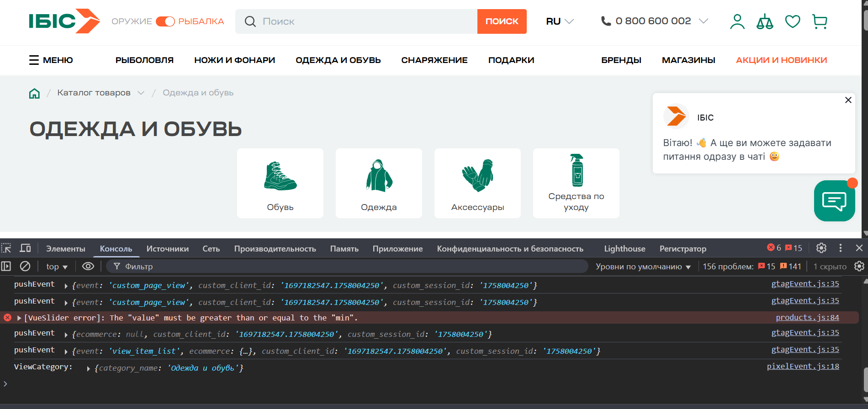Open the product comparison scales icon

coord(765,21)
